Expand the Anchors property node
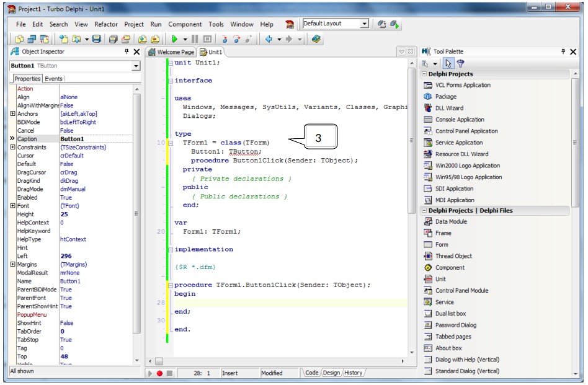The width and height of the screenshot is (588, 385). pos(13,114)
